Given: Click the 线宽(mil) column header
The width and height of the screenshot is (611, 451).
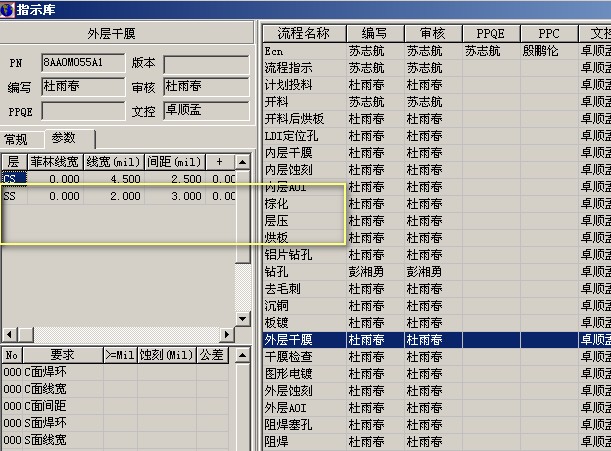Looking at the screenshot, I should pyautogui.click(x=114, y=162).
